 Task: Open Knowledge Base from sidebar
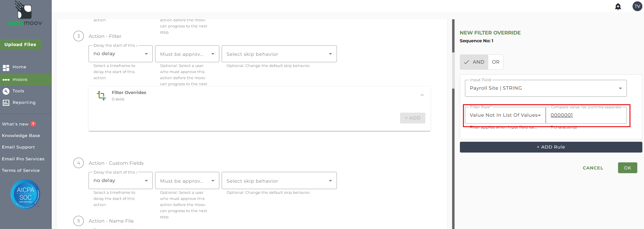(x=21, y=136)
